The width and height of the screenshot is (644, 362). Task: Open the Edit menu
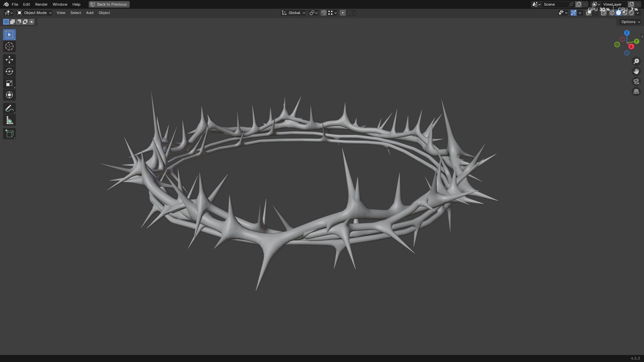[x=26, y=4]
